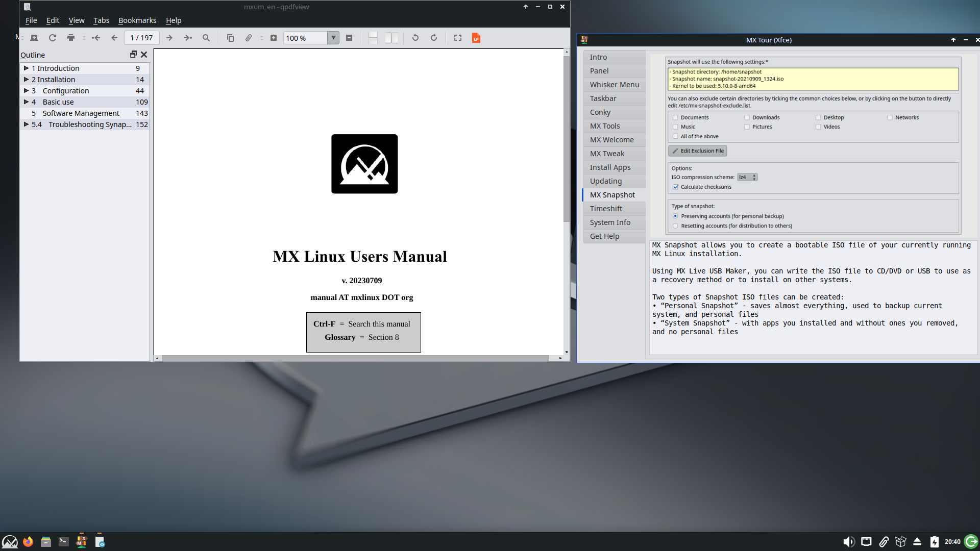The image size is (980, 551).
Task: Open the Tabs menu
Action: point(101,20)
